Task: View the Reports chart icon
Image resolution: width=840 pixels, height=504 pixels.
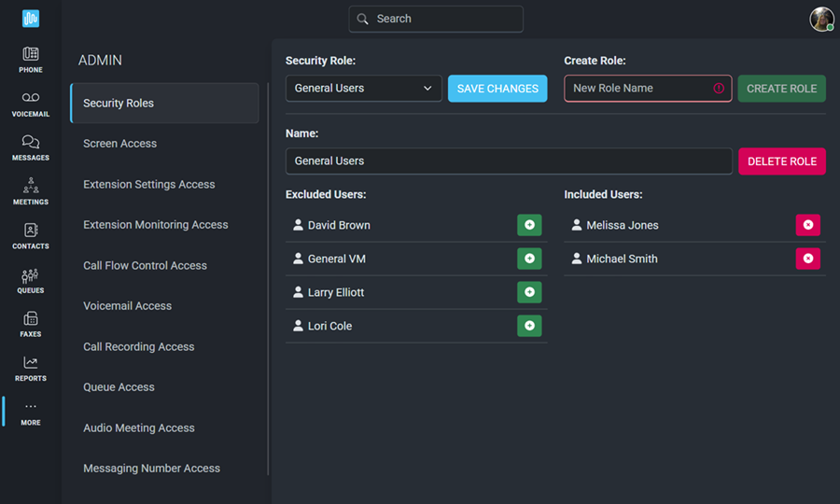Action: (x=31, y=363)
